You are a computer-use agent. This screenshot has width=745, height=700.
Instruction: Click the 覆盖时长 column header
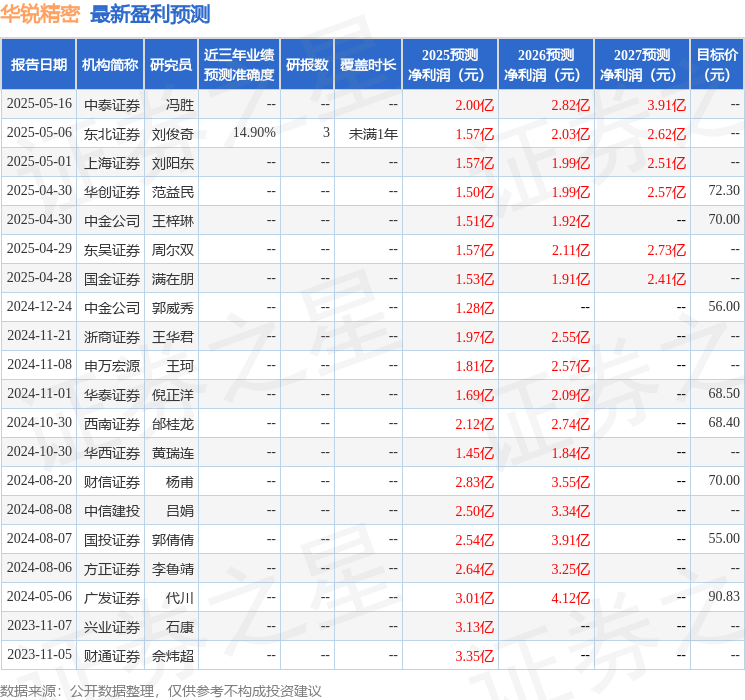[368, 64]
